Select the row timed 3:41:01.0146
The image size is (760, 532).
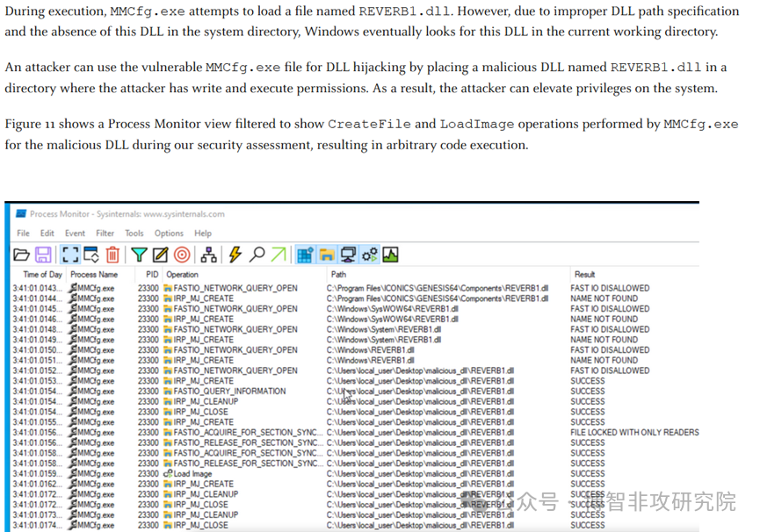356,319
